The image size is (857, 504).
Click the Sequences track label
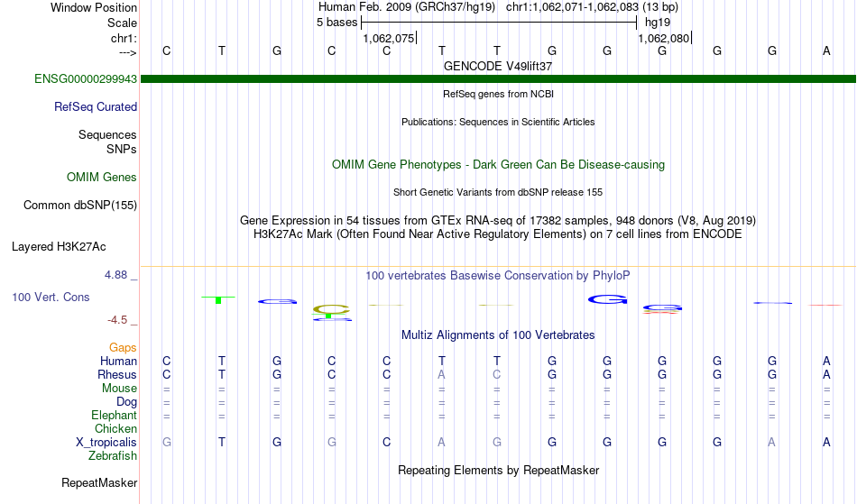[x=107, y=135]
